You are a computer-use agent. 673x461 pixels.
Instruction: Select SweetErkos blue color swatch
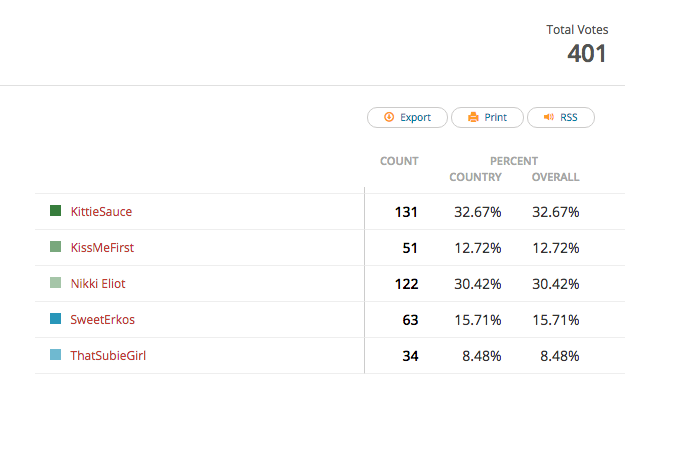[55, 318]
